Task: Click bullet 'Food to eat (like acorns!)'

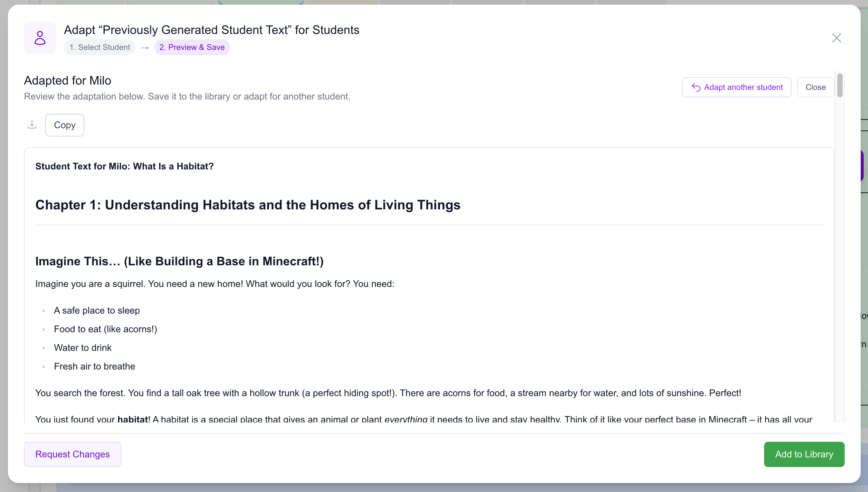Action: click(x=106, y=329)
